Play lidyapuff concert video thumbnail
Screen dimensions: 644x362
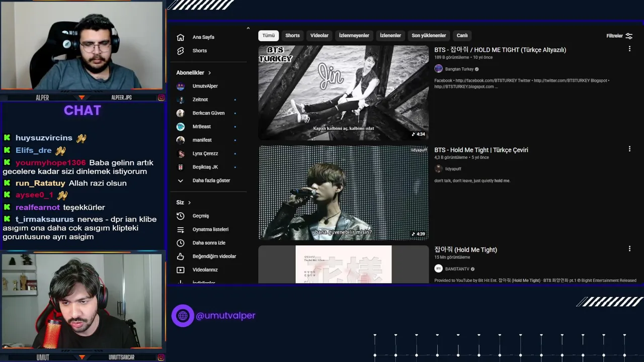point(344,193)
